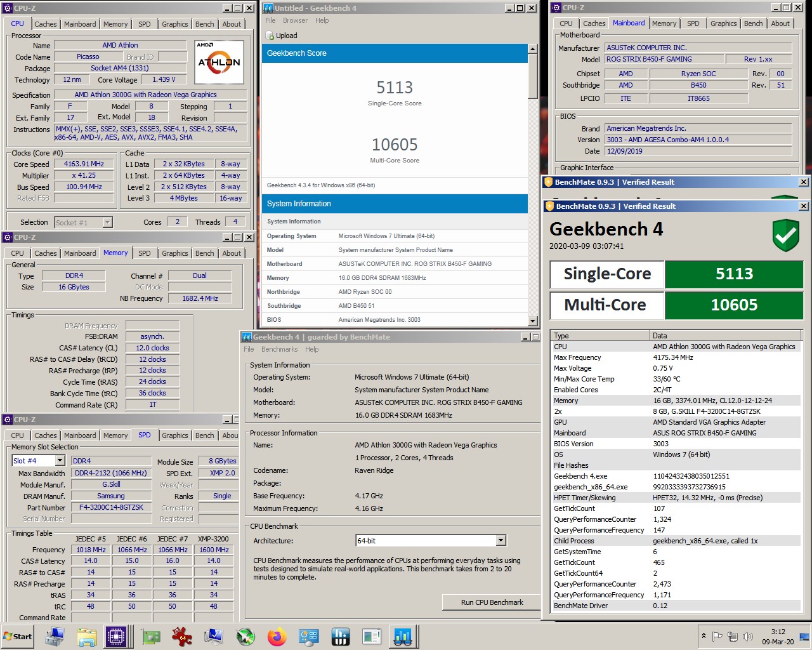The width and height of the screenshot is (812, 650).
Task: Select the Max Frequency 4175.34 MHz row
Action: click(676, 357)
